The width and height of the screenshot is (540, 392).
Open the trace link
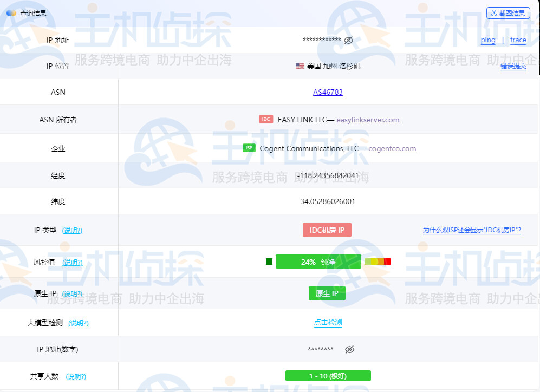tap(518, 40)
